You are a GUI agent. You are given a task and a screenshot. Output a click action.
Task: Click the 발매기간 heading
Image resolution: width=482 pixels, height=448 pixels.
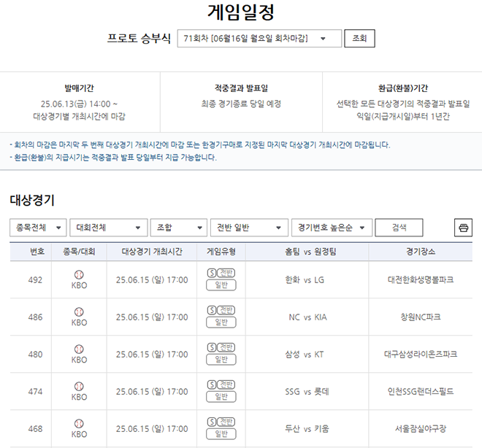point(79,88)
